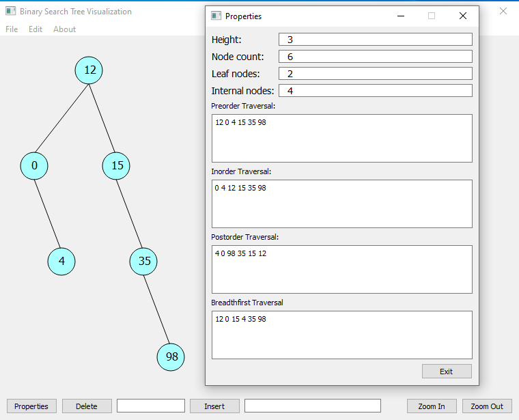Select tree node 35

tap(143, 262)
